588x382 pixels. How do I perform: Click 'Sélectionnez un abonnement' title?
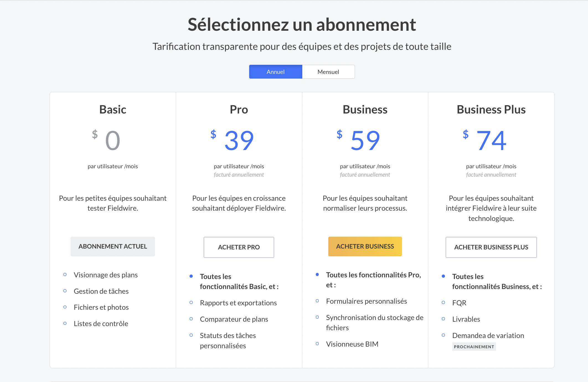(x=302, y=25)
